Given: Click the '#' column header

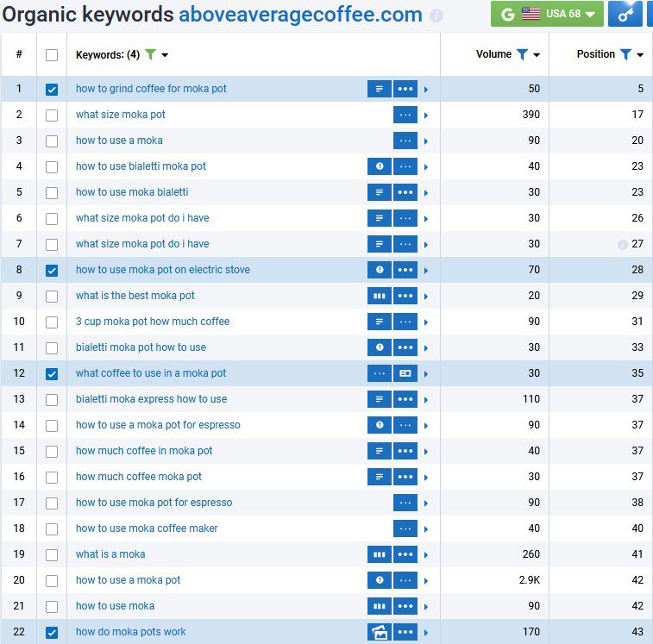Looking at the screenshot, I should click(x=19, y=54).
